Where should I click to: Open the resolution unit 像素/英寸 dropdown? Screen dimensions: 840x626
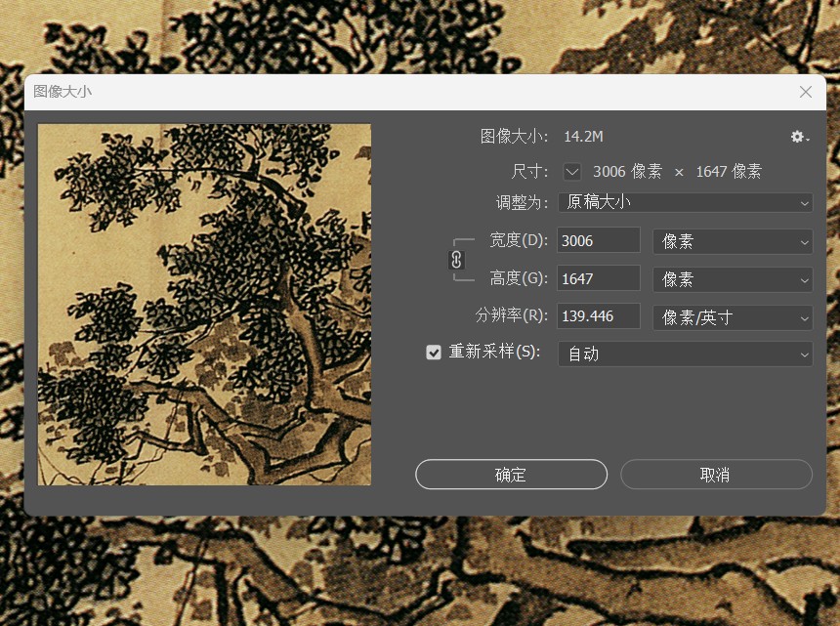click(x=733, y=317)
